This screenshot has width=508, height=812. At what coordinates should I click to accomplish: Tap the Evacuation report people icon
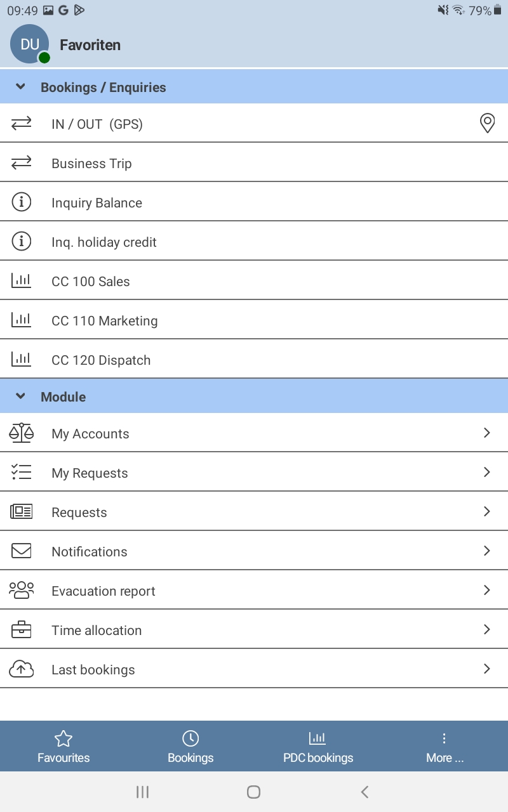click(22, 591)
